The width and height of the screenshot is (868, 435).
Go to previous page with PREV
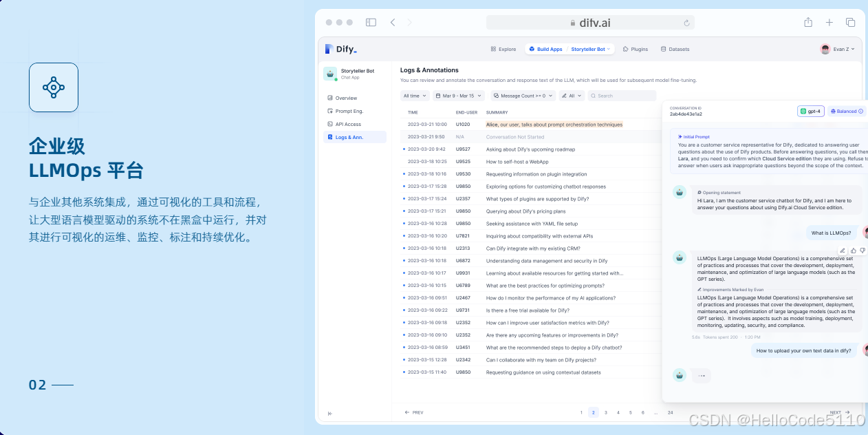pos(414,412)
